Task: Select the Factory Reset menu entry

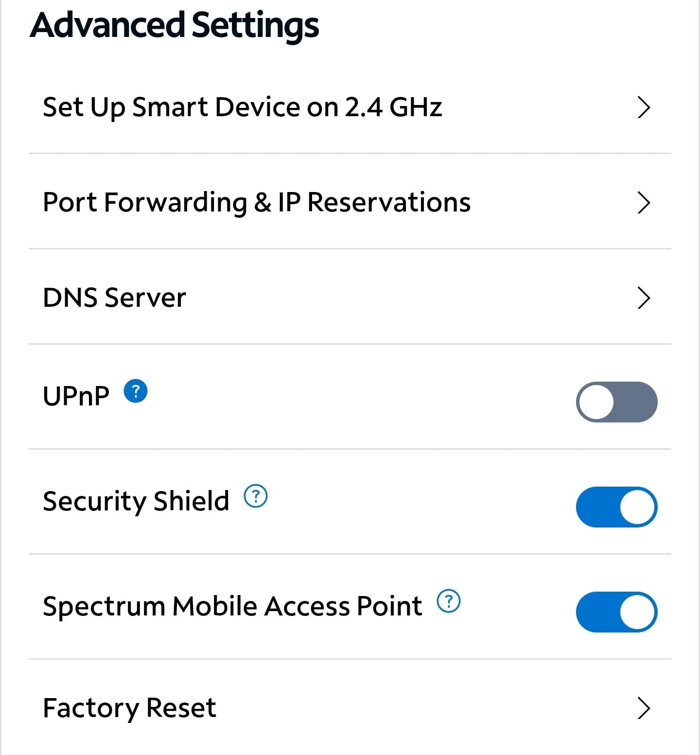Action: click(x=350, y=707)
